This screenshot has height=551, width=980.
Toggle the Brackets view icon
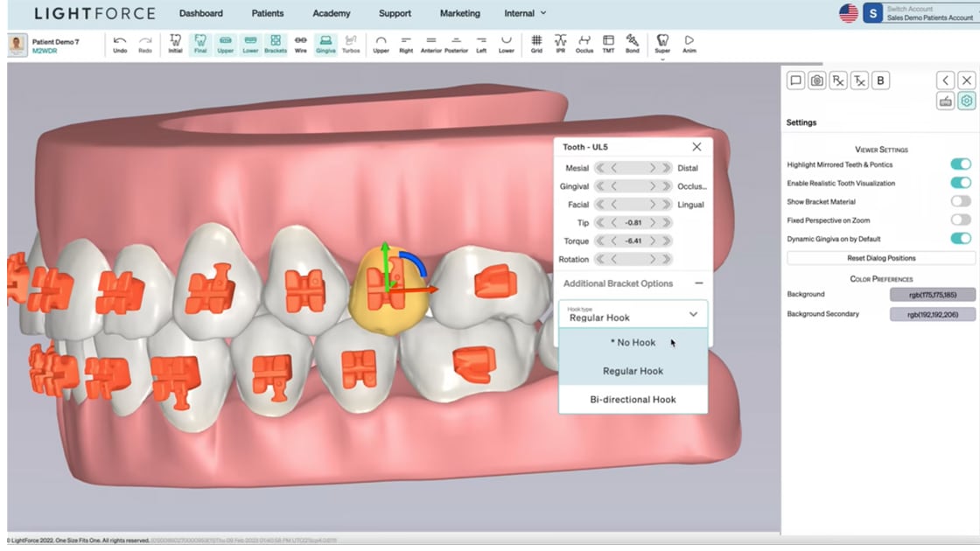pyautogui.click(x=276, y=44)
